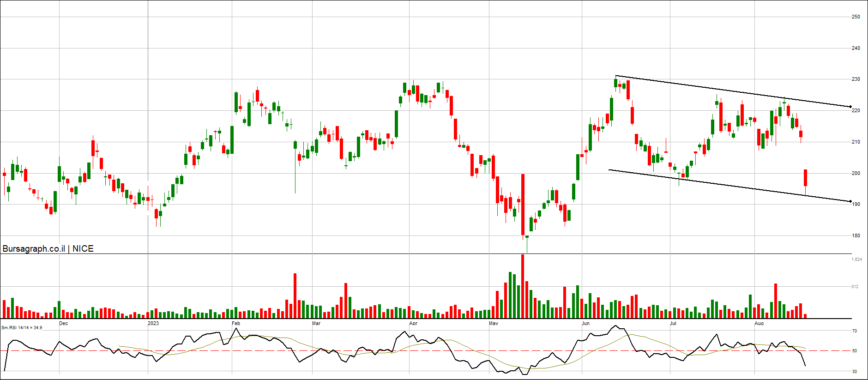
Task: Click the 30 level on the RSI scale
Action: (x=855, y=372)
